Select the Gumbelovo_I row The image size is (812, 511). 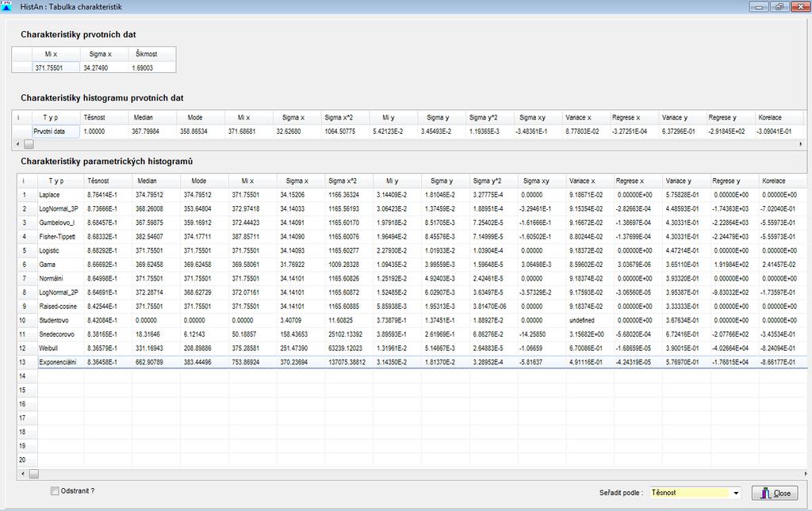click(x=412, y=223)
